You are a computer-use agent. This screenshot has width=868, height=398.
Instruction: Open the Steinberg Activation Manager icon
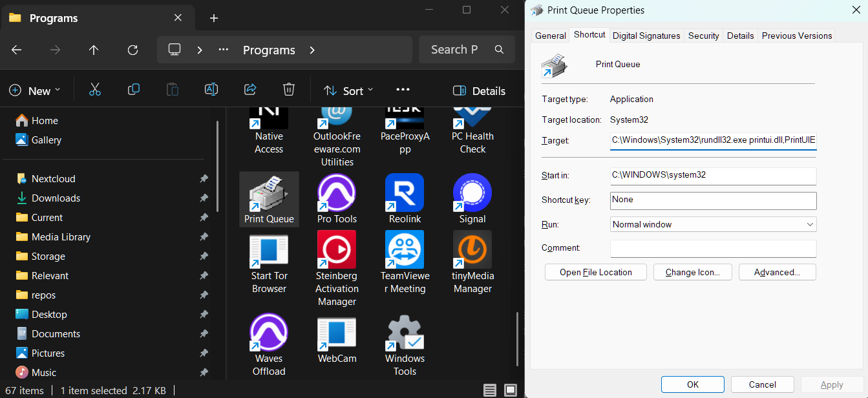coord(336,249)
